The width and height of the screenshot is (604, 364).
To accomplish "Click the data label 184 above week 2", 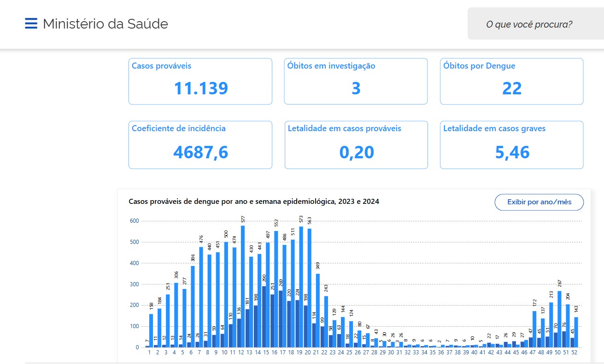I will coord(160,301).
